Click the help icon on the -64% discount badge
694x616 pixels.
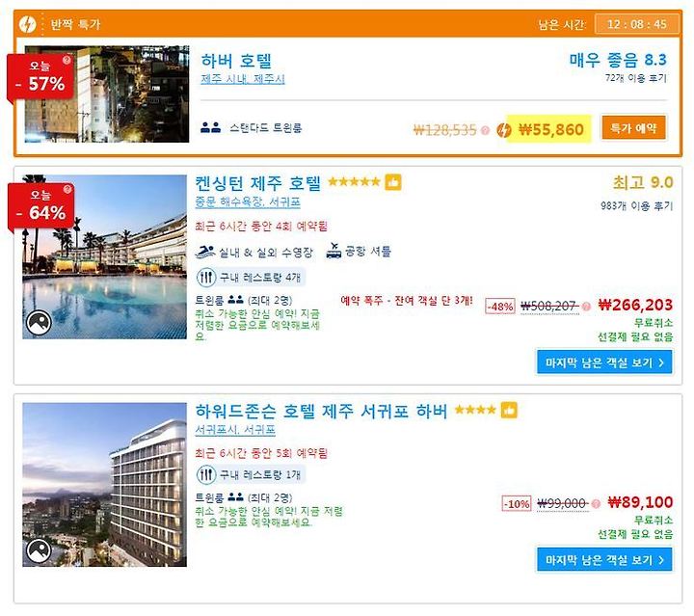[x=67, y=189]
